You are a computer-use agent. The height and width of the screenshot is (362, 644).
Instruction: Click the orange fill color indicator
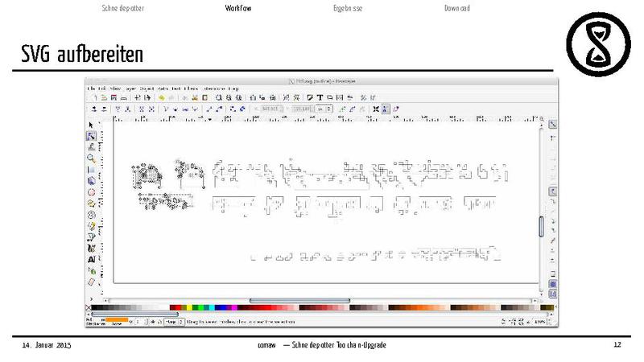pos(117,319)
